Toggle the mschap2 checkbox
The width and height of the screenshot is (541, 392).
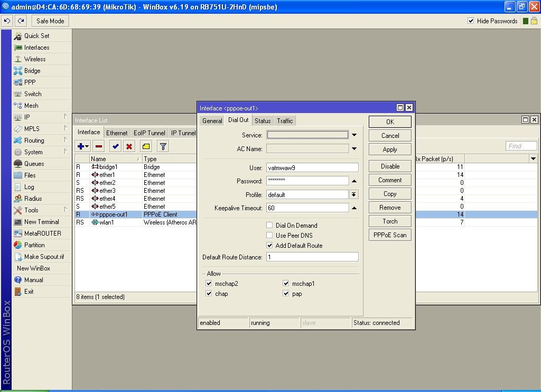click(209, 283)
